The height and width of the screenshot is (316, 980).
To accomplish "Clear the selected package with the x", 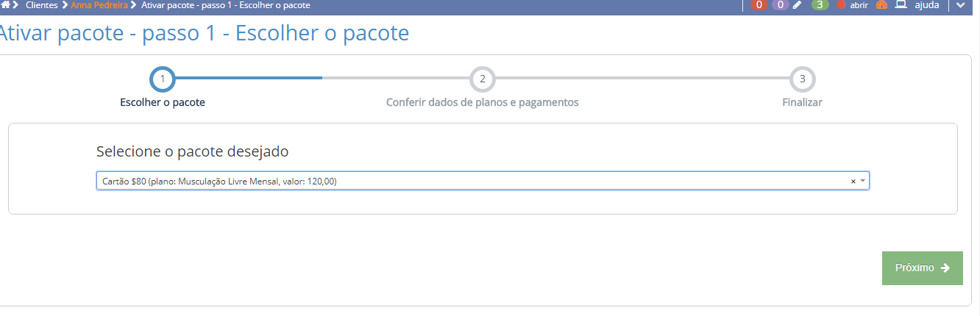I will coord(853,181).
